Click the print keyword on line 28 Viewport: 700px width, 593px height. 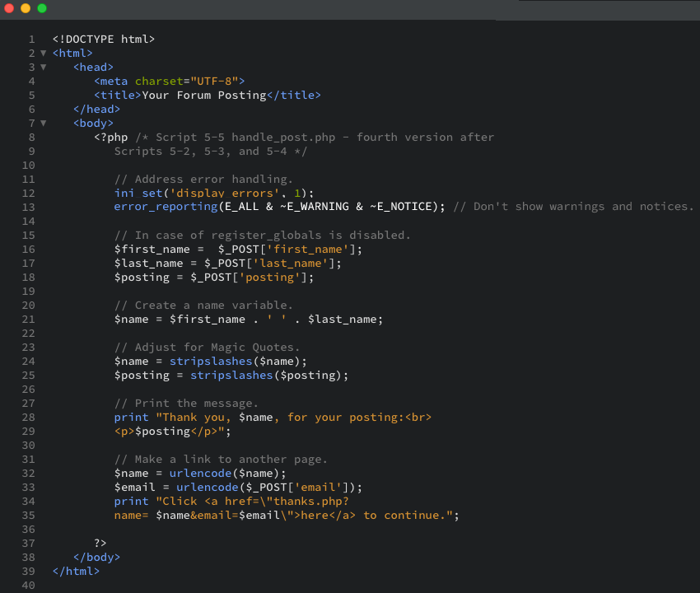click(x=131, y=417)
